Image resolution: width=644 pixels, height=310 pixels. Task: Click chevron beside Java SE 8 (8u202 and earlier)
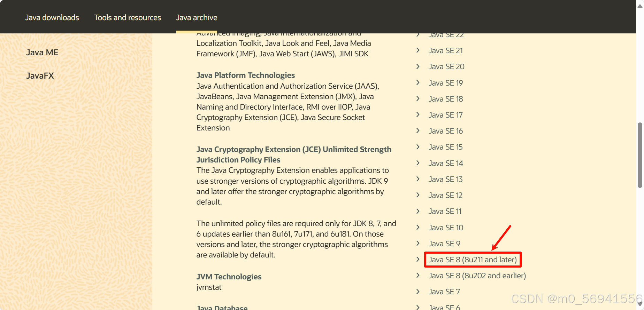[418, 275]
